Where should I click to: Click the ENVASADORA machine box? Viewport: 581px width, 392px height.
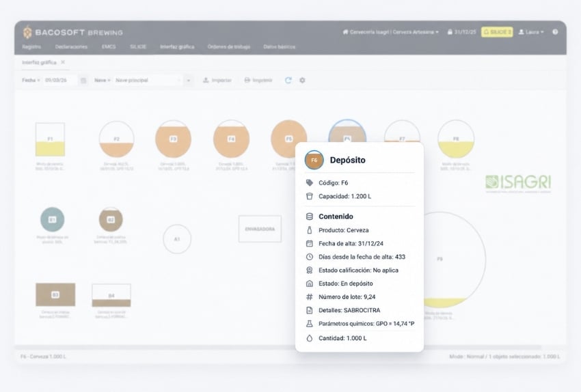(260, 229)
